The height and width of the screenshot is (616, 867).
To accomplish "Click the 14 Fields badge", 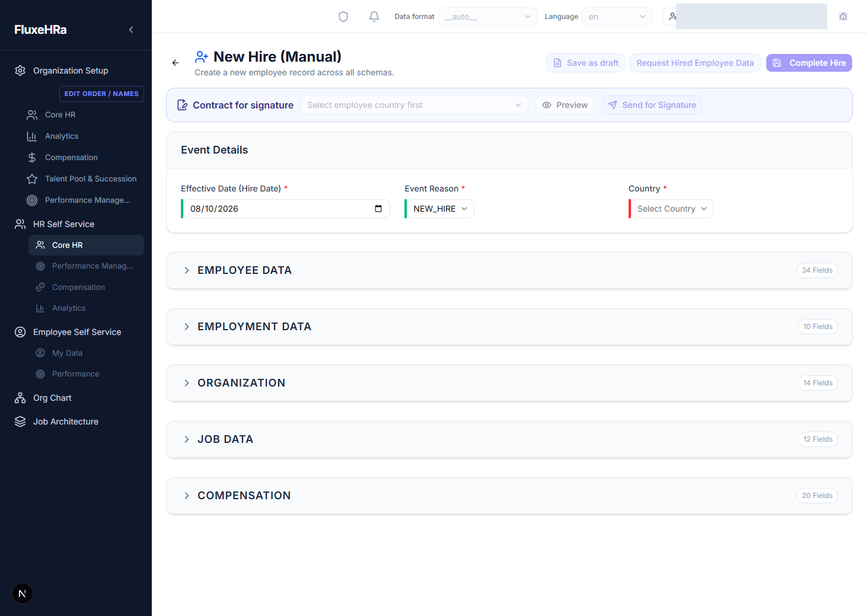I will pos(818,383).
